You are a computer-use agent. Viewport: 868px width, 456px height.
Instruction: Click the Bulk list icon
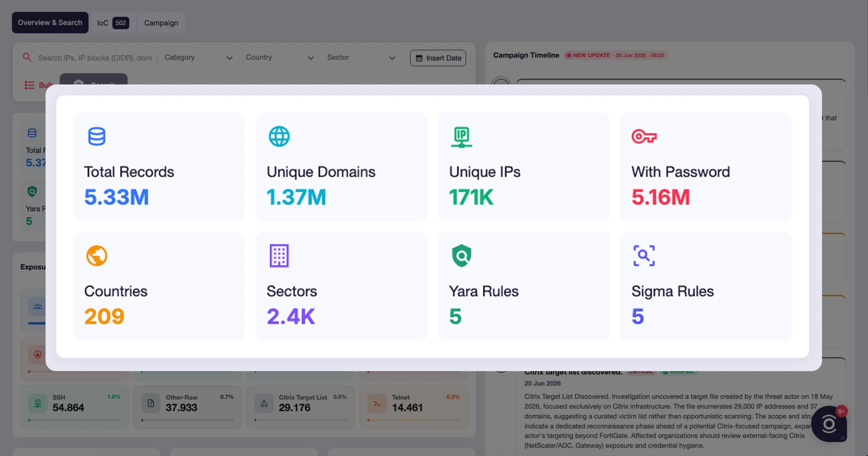click(29, 85)
